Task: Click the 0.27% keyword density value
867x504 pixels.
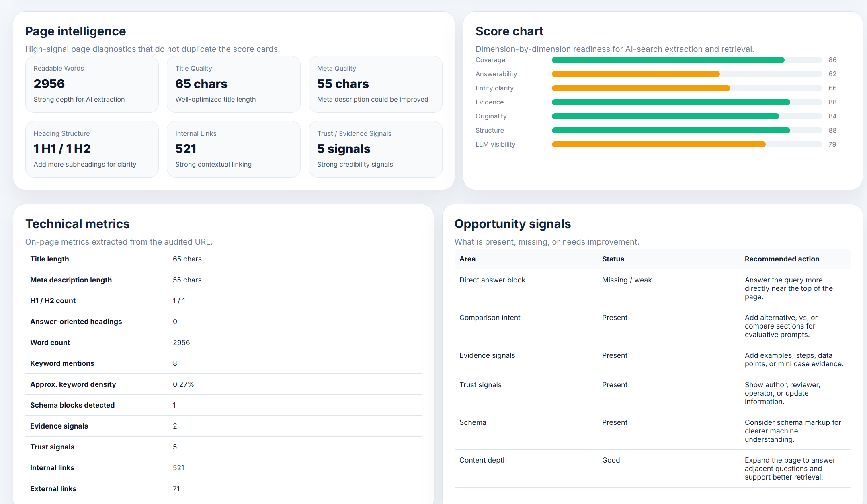Action: (x=183, y=384)
